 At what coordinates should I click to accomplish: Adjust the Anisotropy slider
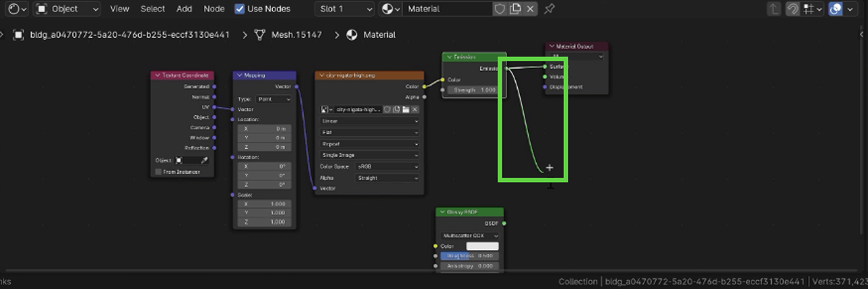click(x=469, y=266)
